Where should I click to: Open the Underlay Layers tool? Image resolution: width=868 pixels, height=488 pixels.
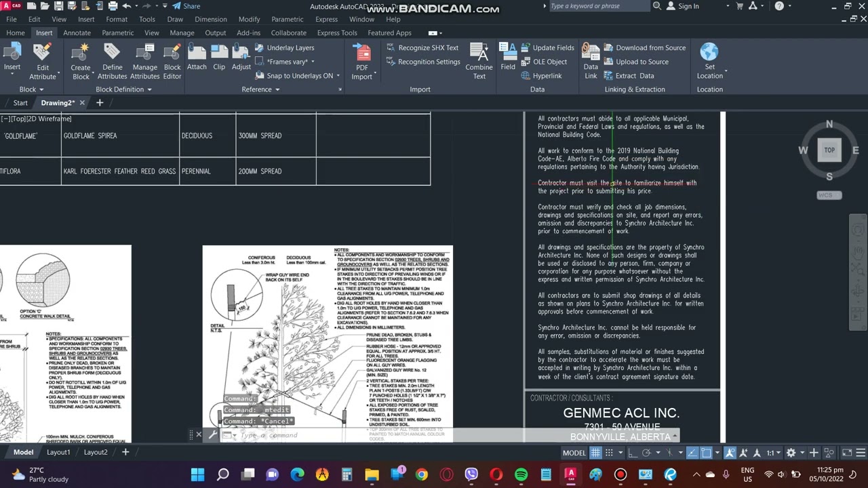[284, 47]
